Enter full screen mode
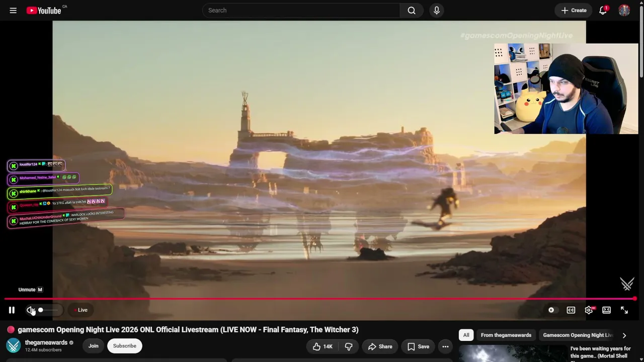 tap(624, 310)
